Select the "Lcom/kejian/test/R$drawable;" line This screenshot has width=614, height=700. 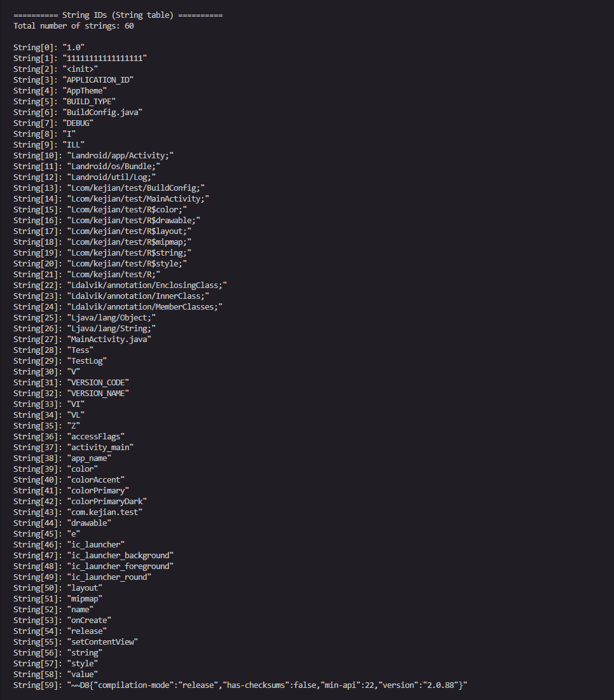(x=107, y=221)
